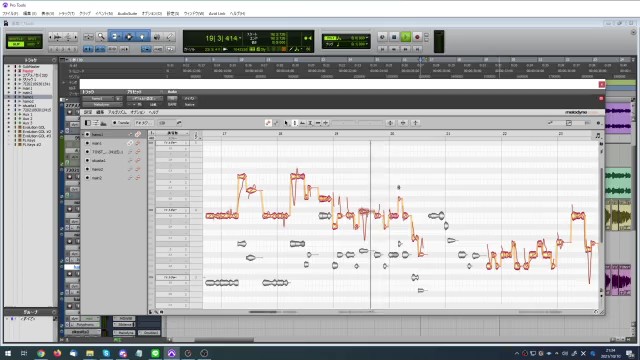Click the note icon at Melodyne ruler right
The image size is (640, 360).
[598, 135]
